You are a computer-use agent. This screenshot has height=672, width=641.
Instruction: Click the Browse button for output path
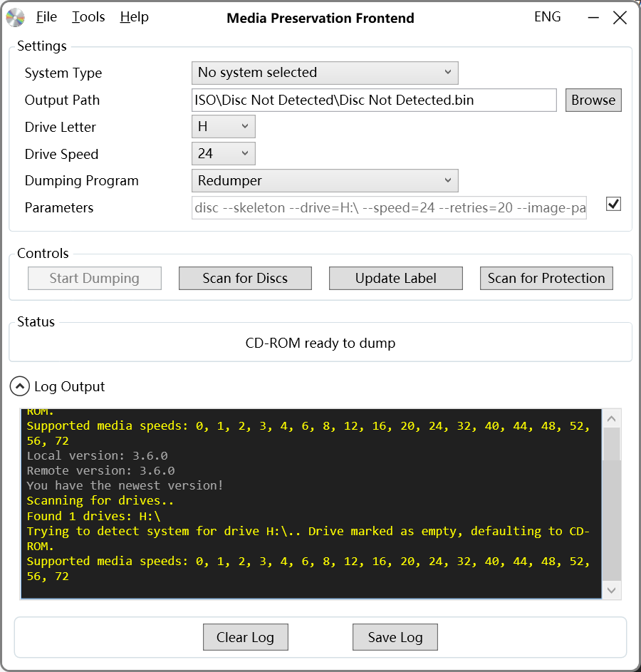click(x=593, y=100)
